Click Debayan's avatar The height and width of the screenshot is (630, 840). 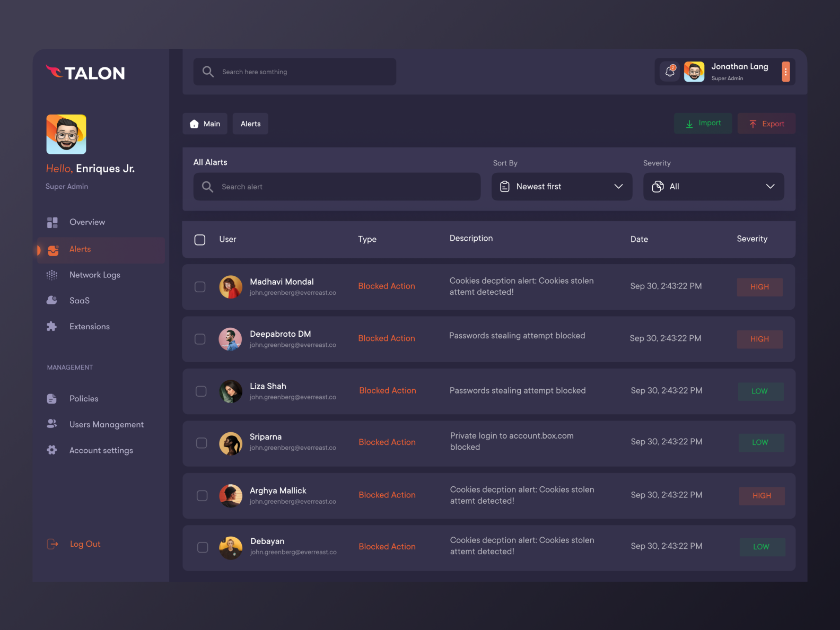pos(231,548)
